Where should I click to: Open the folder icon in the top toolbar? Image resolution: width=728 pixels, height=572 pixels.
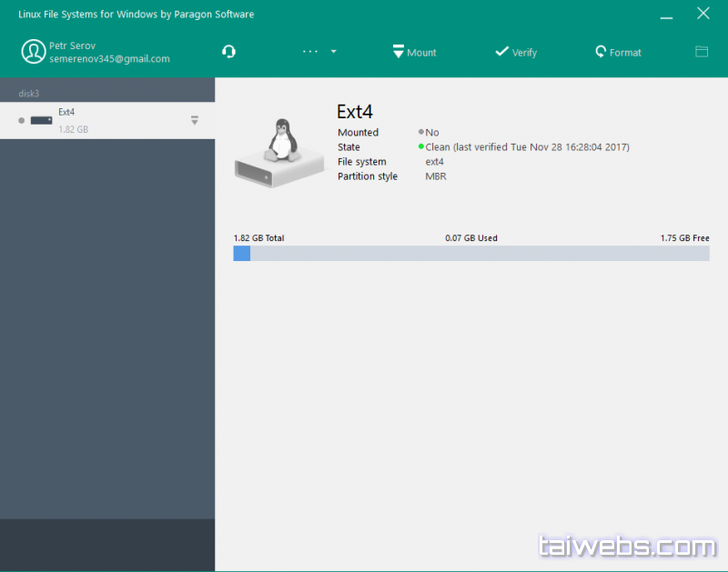tap(702, 52)
